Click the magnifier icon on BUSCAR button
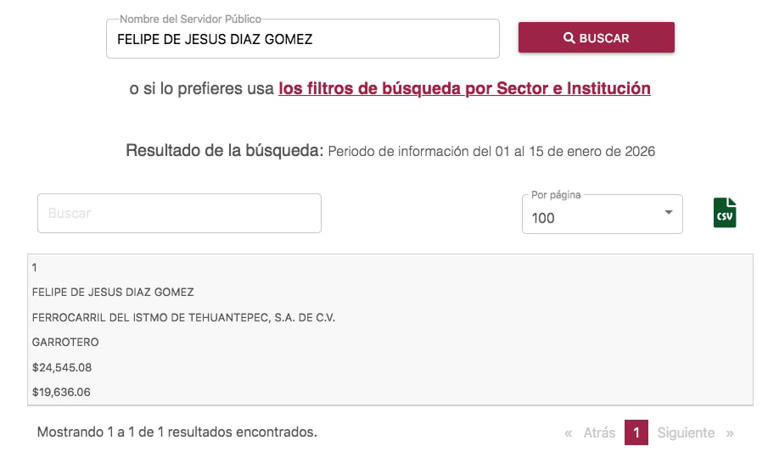 [569, 38]
